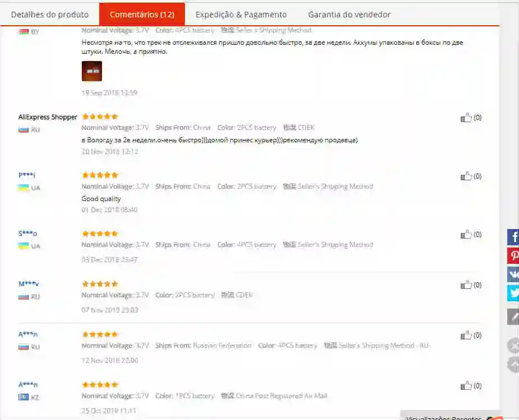Like M***v's five-star review

point(466,284)
